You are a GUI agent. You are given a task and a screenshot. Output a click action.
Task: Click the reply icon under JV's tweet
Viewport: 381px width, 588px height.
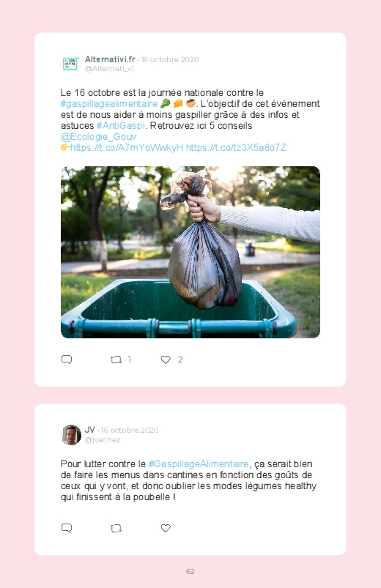(x=67, y=528)
